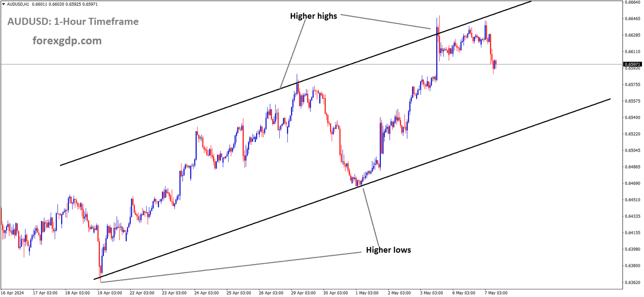Click price level 0.65575 on axis
644x297 pixels.
point(632,101)
